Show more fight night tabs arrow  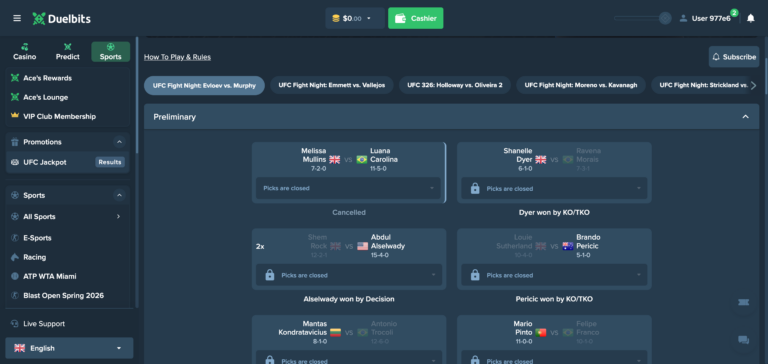click(753, 86)
